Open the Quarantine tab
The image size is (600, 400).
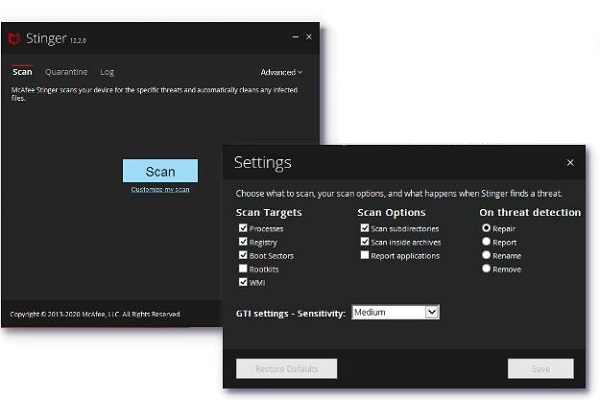pos(66,72)
